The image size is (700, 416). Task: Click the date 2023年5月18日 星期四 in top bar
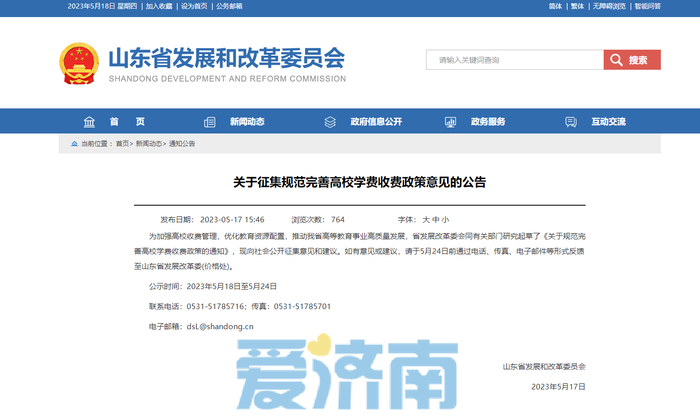[102, 6]
